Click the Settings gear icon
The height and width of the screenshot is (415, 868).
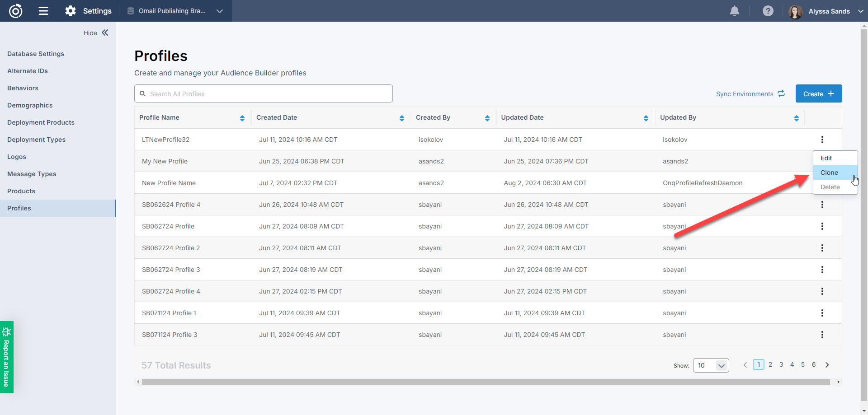[x=71, y=11]
